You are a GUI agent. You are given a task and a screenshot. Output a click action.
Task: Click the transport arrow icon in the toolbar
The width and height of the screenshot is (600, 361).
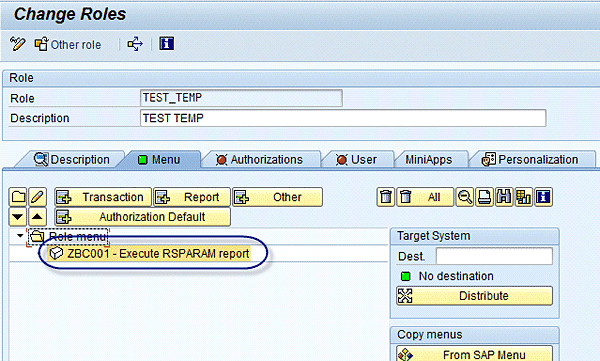point(135,44)
